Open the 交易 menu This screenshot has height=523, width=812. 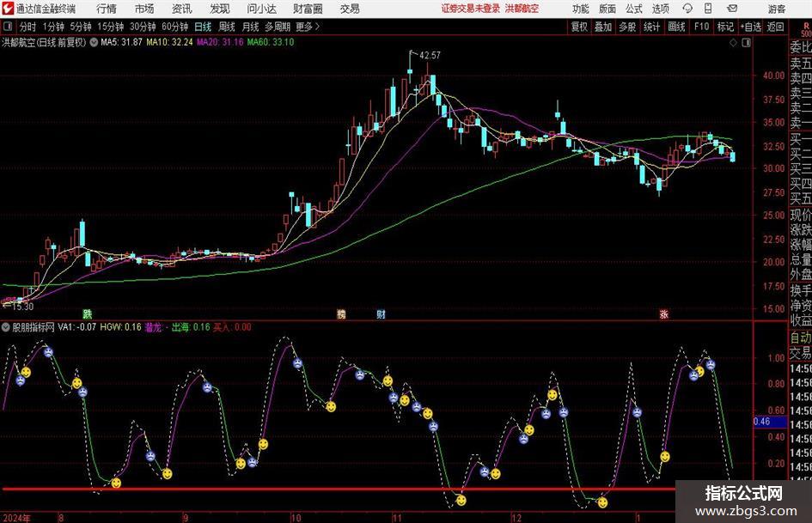coord(350,9)
